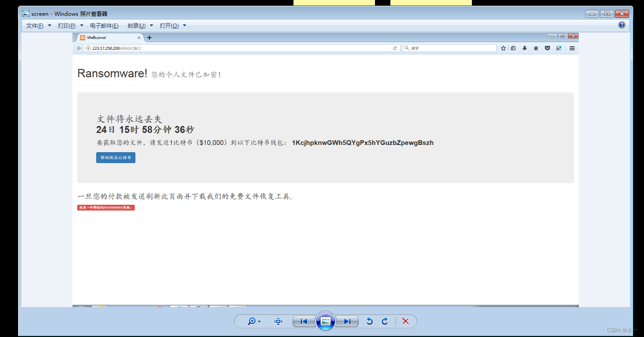Expand the dropdown arrow beside 刻录(U)
Screen dimensions: 644x337
click(x=151, y=26)
